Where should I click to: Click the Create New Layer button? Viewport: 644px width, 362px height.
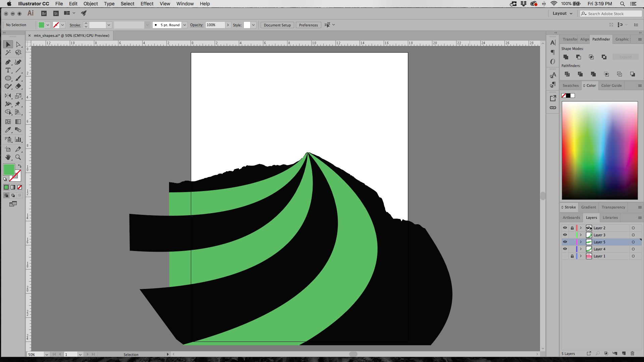click(x=624, y=353)
